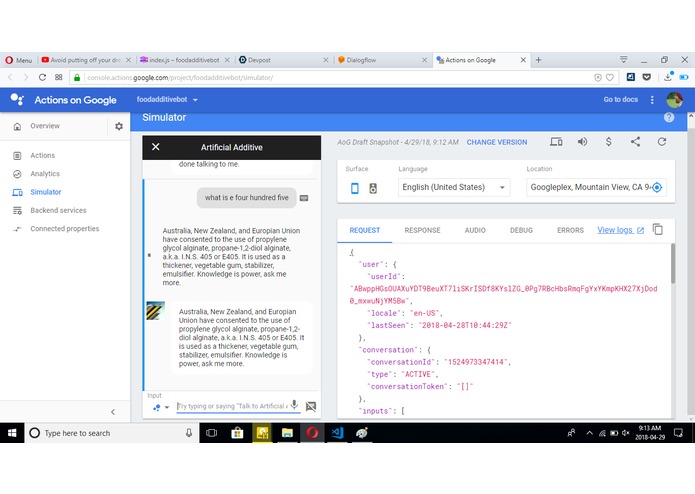
Task: Copy the request JSON with copy icon
Action: 658,229
